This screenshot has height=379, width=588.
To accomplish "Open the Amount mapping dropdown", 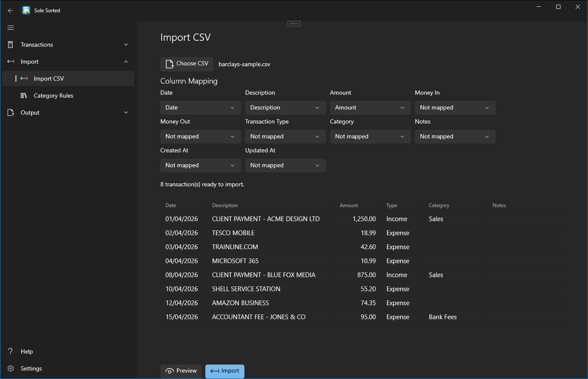I will tap(370, 108).
